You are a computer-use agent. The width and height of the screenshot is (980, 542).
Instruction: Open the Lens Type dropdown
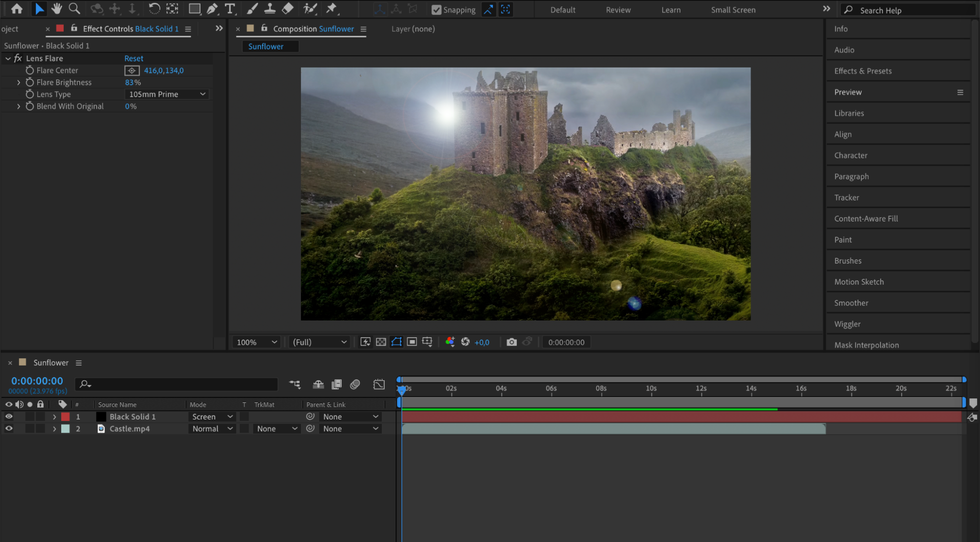pos(167,94)
